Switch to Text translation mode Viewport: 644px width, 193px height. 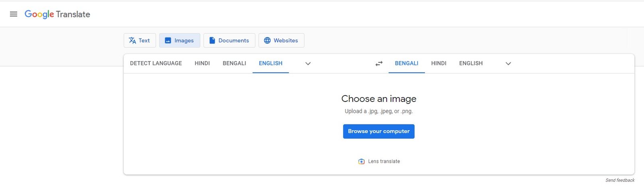pyautogui.click(x=140, y=40)
